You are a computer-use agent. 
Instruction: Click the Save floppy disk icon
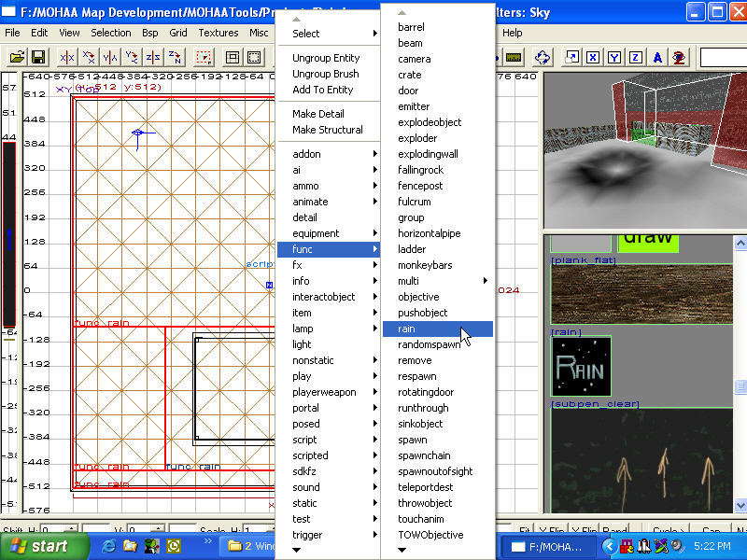pyautogui.click(x=35, y=57)
